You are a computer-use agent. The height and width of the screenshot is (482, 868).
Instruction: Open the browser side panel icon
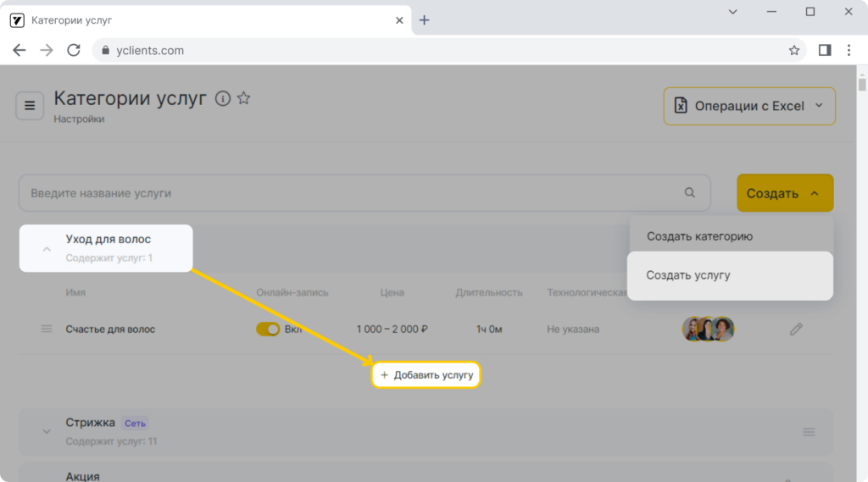coord(824,50)
